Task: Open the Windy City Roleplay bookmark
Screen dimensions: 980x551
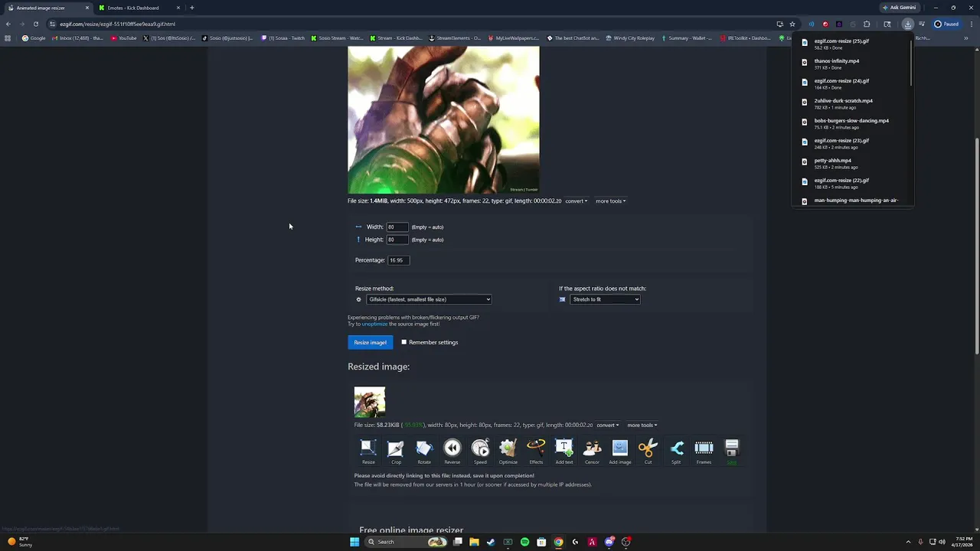Action: coord(630,38)
